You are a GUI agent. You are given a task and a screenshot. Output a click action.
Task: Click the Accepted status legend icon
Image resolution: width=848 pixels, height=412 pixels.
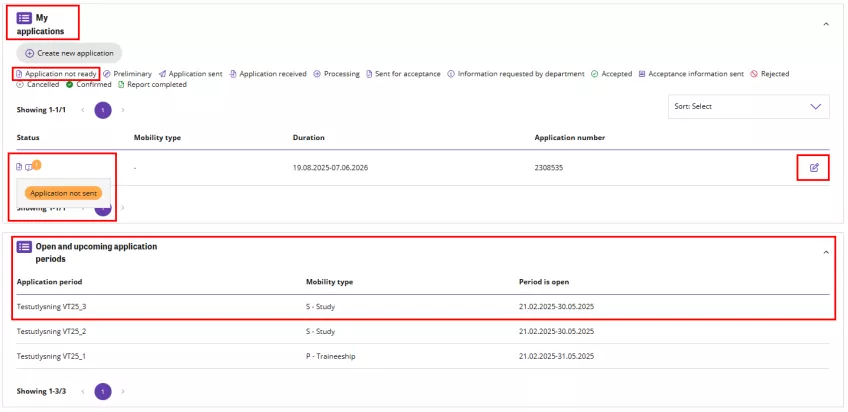(x=594, y=74)
